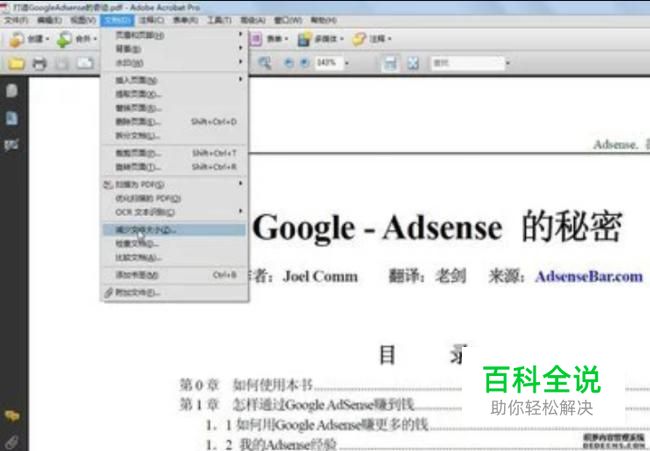The image size is (650, 451).
Task: Click the highlighted Document (文档) menu
Action: click(x=117, y=20)
